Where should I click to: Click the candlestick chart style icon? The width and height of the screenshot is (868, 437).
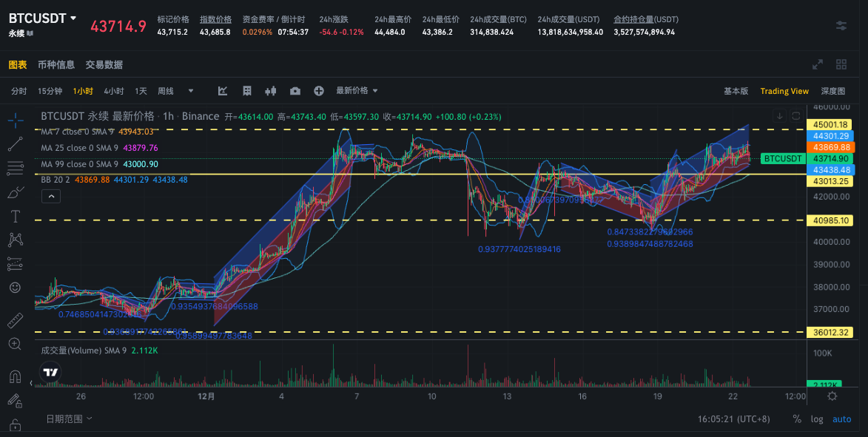pyautogui.click(x=270, y=91)
